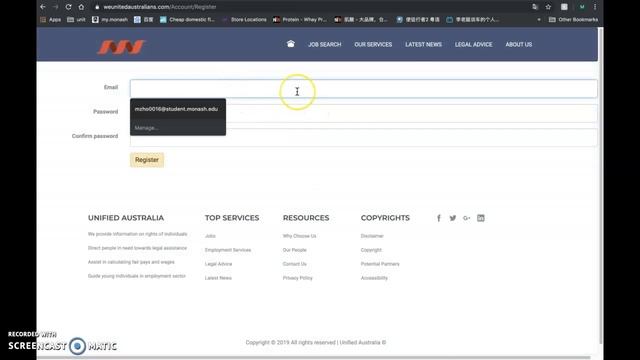Click the address bar URL

pos(160,7)
